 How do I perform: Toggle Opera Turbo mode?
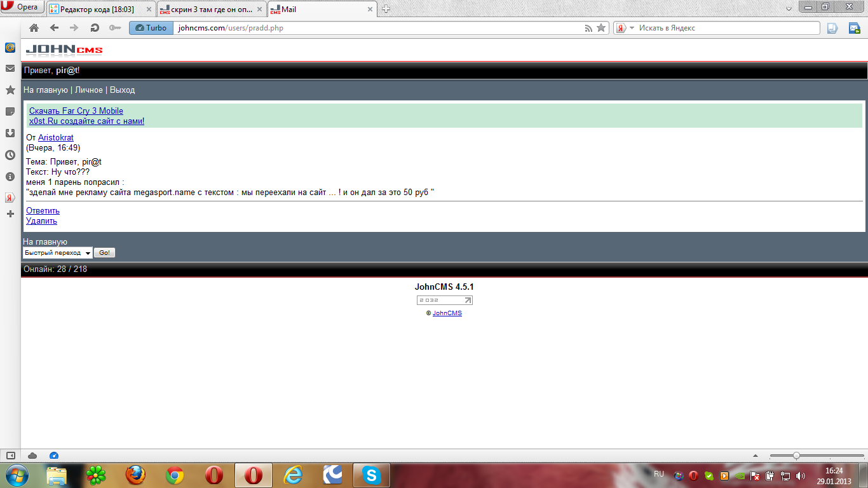(151, 28)
